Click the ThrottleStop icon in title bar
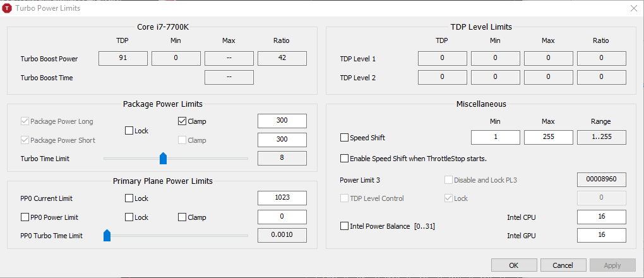Screen dimensions: 644x278 pyautogui.click(x=8, y=8)
